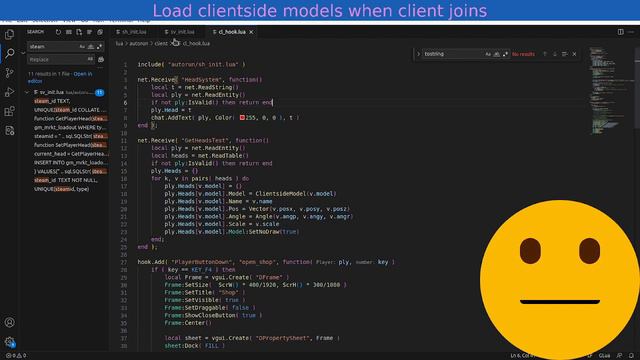The width and height of the screenshot is (640, 360).
Task: Open editor more actions ellipsis
Action: pos(631,32)
